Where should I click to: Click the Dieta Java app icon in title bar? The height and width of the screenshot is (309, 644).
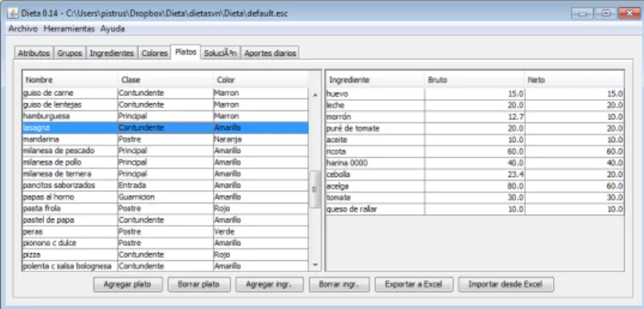13,13
